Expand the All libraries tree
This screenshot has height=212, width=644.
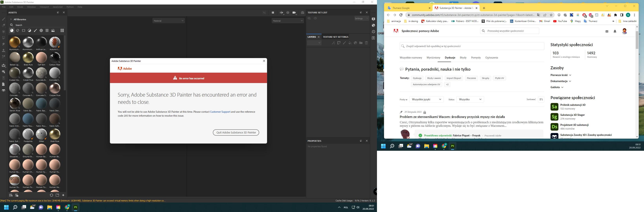(x=11, y=19)
